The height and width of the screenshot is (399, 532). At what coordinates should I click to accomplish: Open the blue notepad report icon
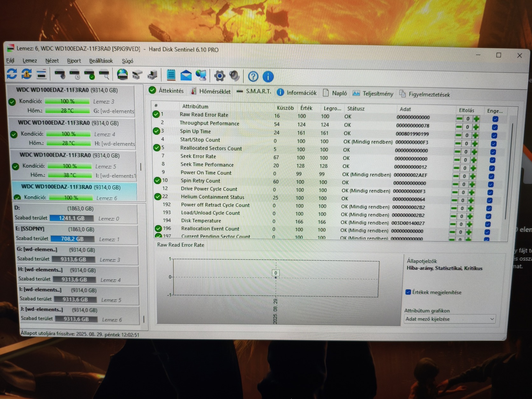click(171, 75)
